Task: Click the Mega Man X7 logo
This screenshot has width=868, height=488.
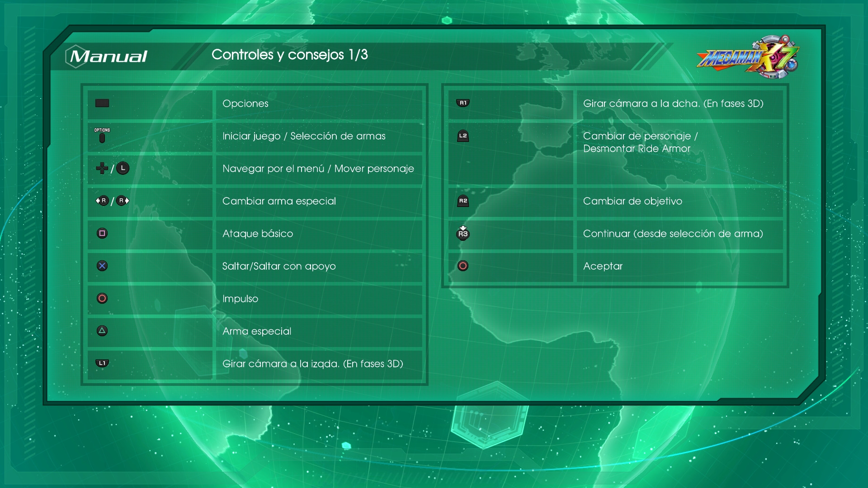Action: (748, 57)
